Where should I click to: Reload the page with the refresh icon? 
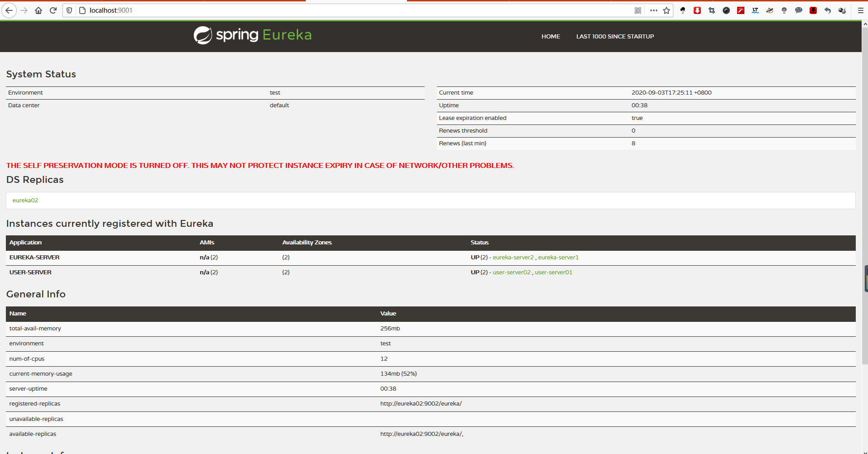pyautogui.click(x=53, y=10)
